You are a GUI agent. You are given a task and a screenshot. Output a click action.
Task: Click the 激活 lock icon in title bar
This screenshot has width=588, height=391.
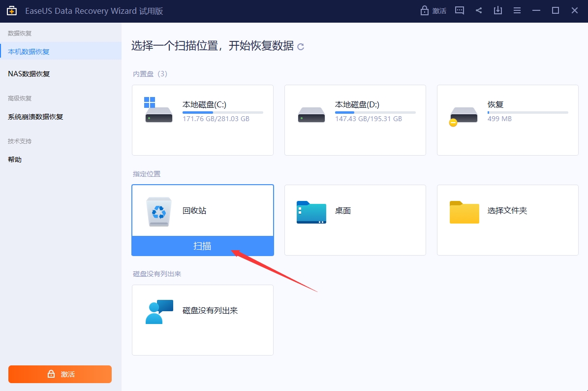click(424, 10)
